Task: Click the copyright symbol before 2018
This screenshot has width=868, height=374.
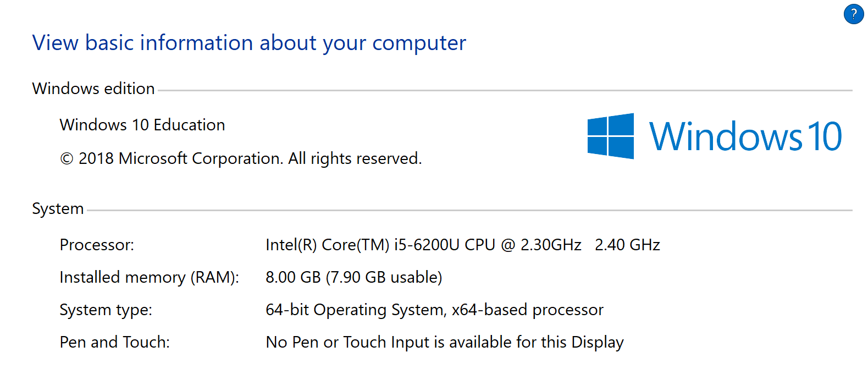Action: coord(67,159)
